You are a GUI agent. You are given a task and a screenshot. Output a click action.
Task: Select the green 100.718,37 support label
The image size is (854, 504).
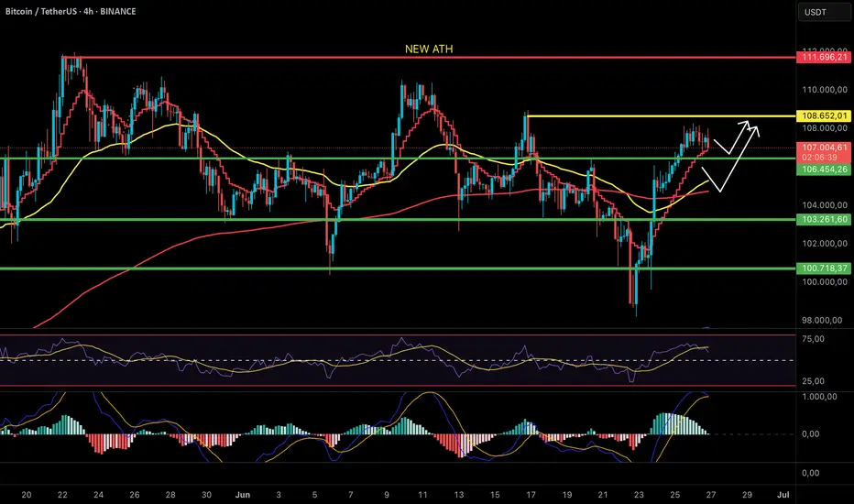point(824,268)
